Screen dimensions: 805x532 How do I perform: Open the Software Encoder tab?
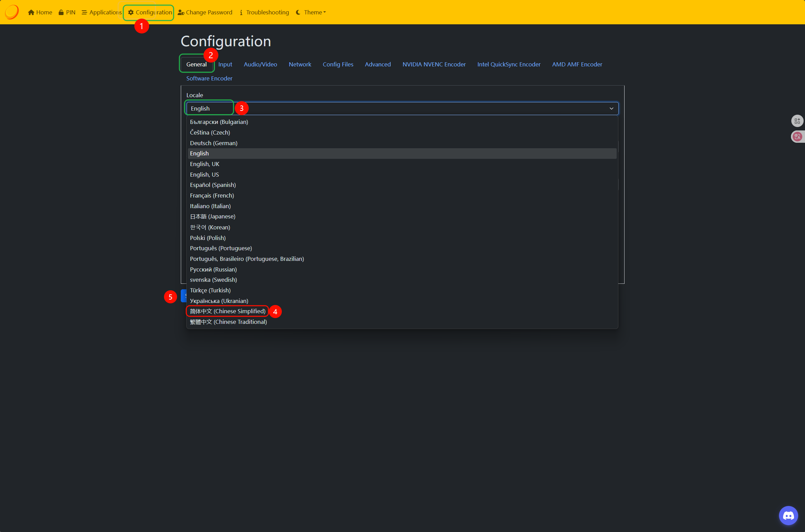[x=209, y=78]
